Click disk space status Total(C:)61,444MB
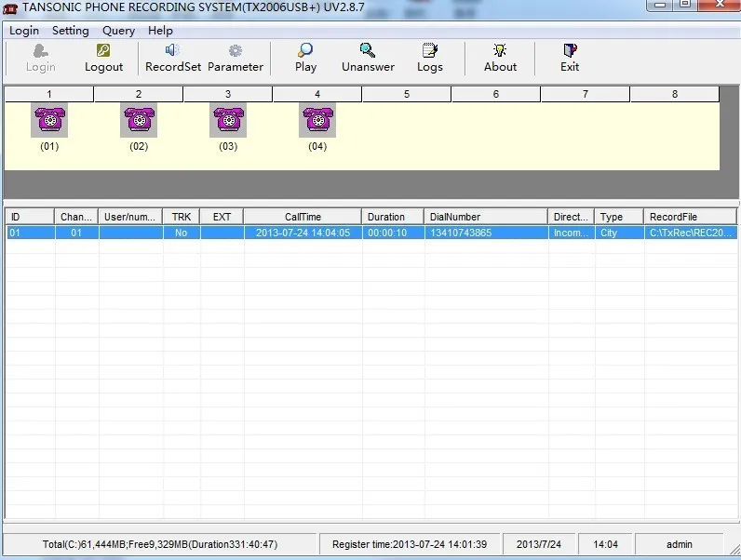This screenshot has width=741, height=560. [160, 544]
